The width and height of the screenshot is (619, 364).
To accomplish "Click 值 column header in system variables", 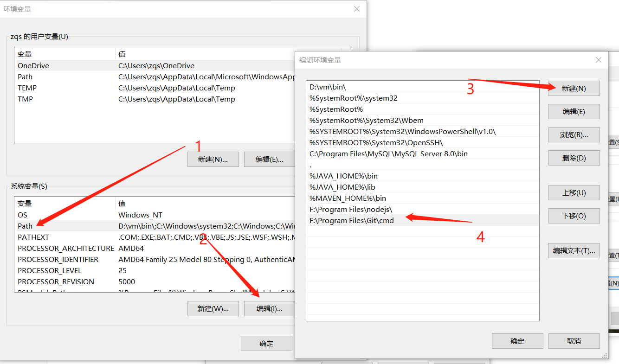I will (206, 203).
